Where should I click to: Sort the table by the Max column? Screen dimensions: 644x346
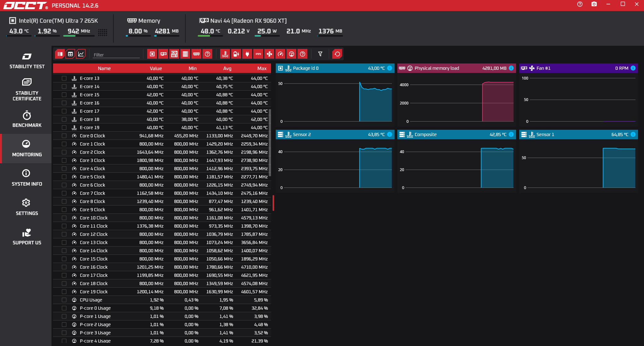tap(262, 69)
